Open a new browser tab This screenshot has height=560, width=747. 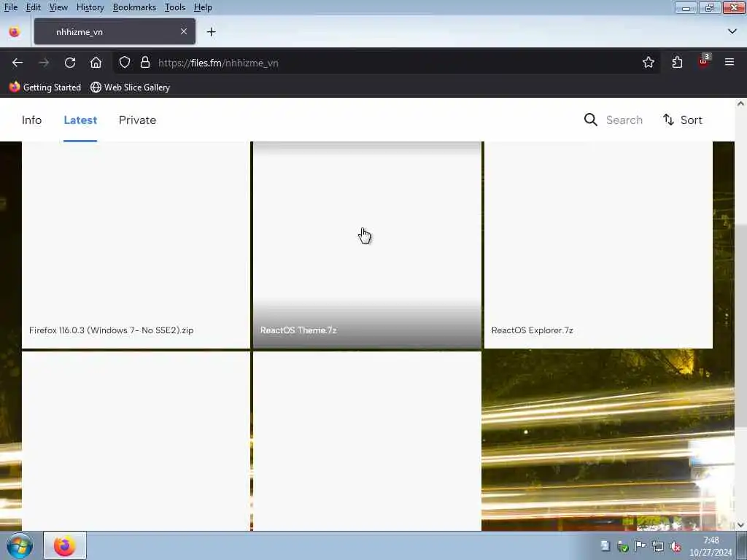pos(211,32)
